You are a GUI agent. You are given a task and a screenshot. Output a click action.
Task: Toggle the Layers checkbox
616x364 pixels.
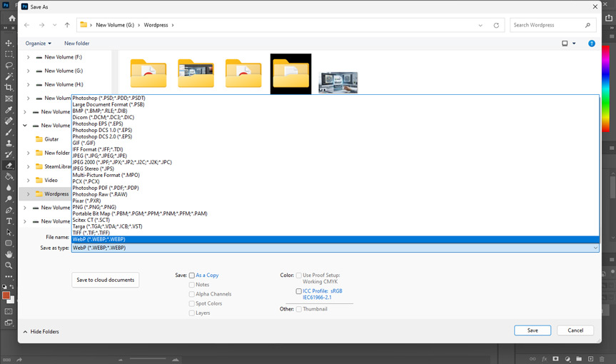tap(192, 313)
